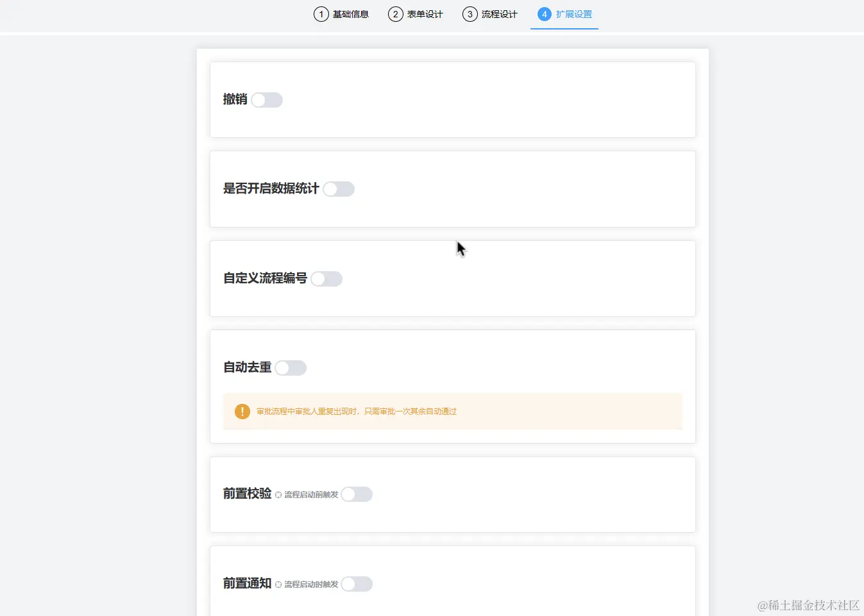The image size is (864, 616).
Task: Click the 流程启动时触发 hint text
Action: (311, 585)
